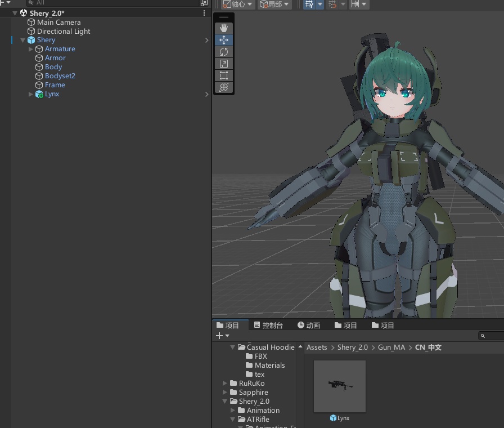Open the snap settings dropdown arrow

[342, 5]
